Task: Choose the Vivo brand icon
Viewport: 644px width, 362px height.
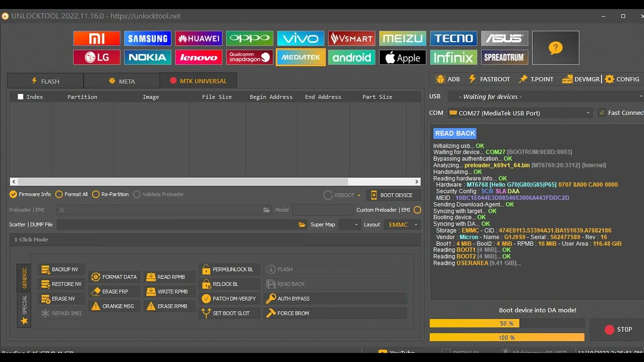Action: click(301, 38)
